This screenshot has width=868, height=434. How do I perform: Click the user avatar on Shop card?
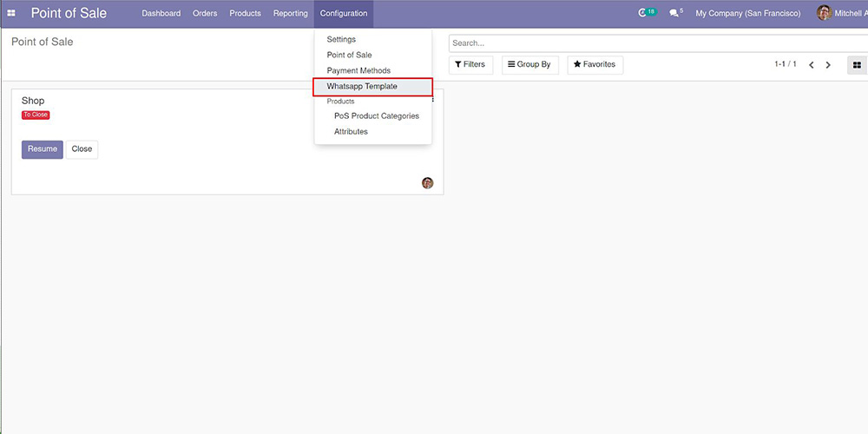pyautogui.click(x=427, y=183)
